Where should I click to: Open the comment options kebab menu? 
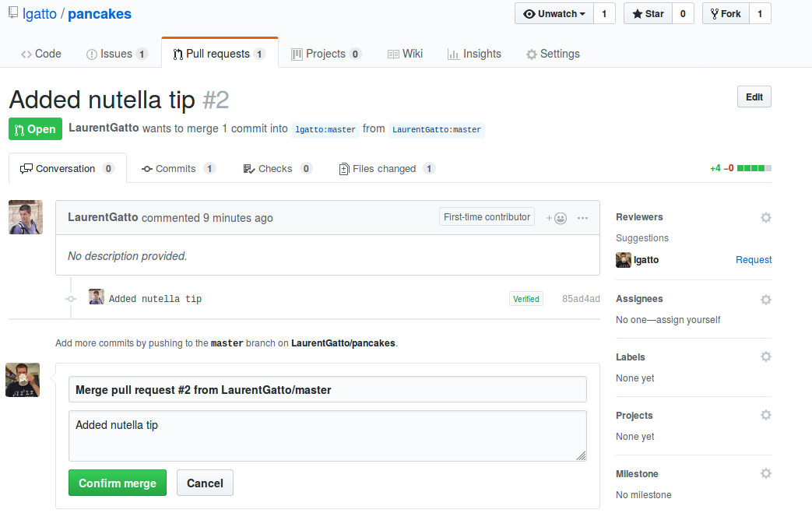tap(582, 218)
